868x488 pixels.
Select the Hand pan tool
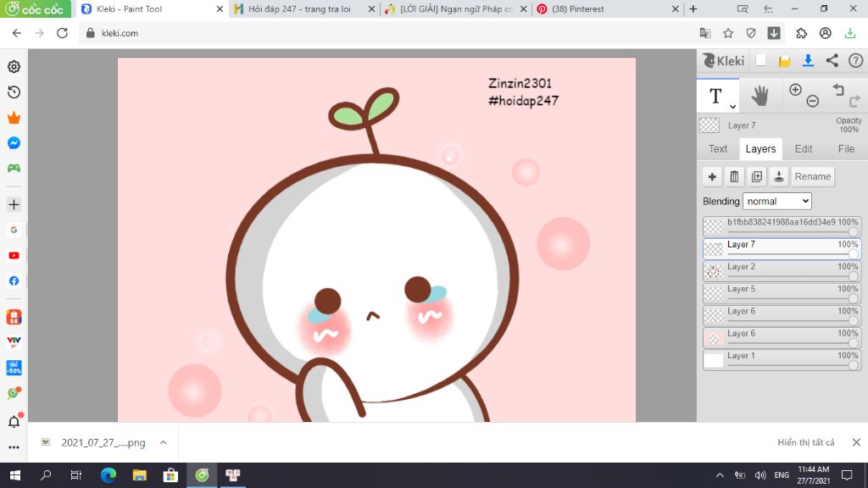click(760, 96)
